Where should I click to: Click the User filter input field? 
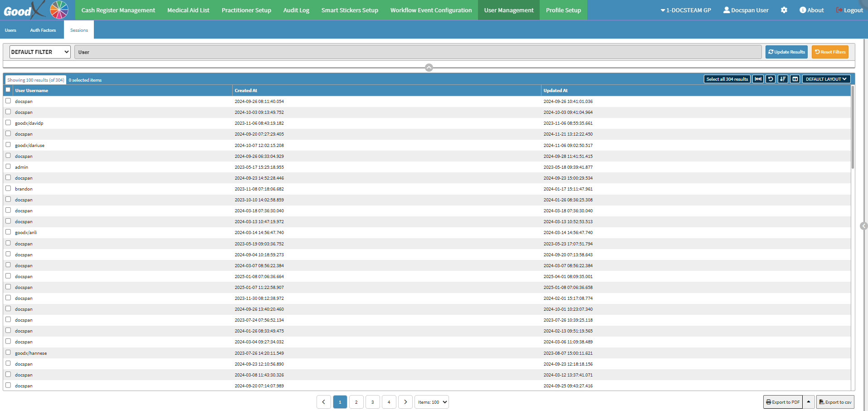coord(418,52)
